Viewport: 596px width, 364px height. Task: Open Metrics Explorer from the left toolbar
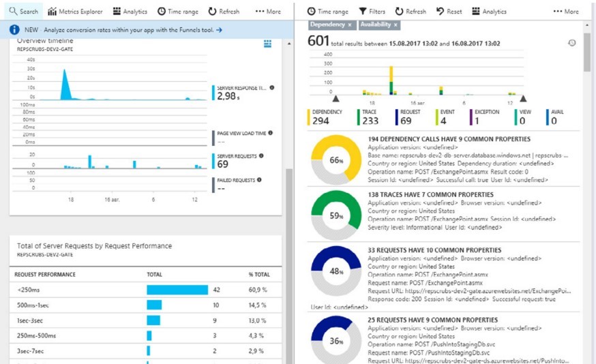pyautogui.click(x=75, y=12)
